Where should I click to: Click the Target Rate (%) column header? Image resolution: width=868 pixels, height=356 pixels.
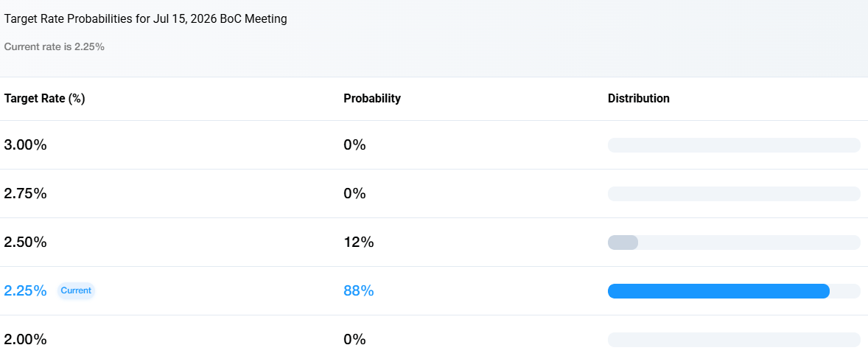click(x=44, y=99)
